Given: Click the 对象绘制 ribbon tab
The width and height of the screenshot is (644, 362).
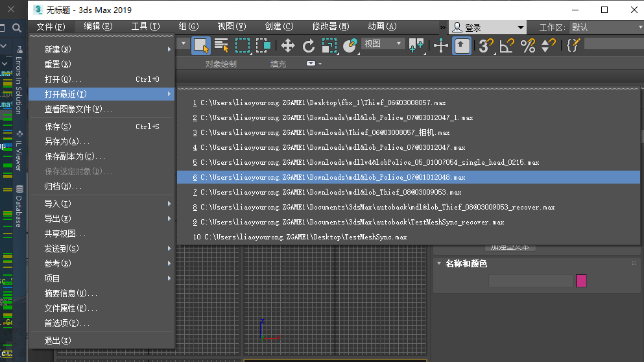Looking at the screenshot, I should click(x=221, y=64).
